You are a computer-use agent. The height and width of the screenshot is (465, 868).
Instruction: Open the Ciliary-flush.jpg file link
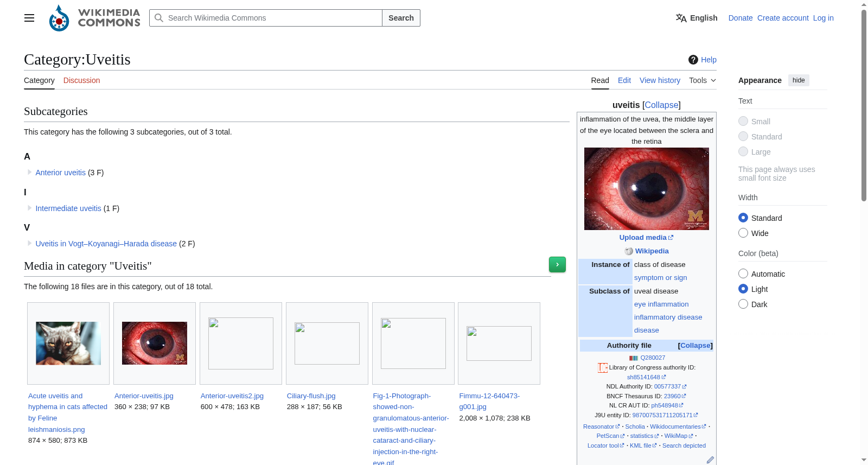[x=311, y=396]
